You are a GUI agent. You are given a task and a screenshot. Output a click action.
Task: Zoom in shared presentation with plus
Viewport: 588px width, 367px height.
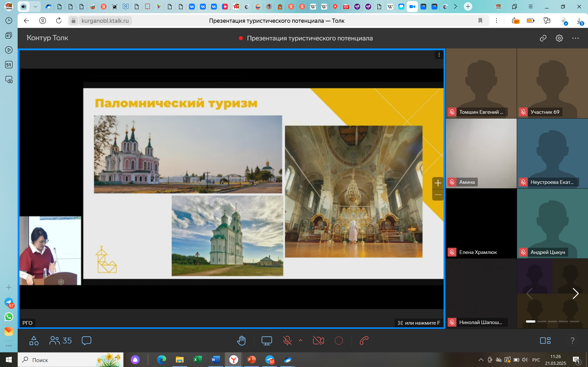tap(438, 183)
